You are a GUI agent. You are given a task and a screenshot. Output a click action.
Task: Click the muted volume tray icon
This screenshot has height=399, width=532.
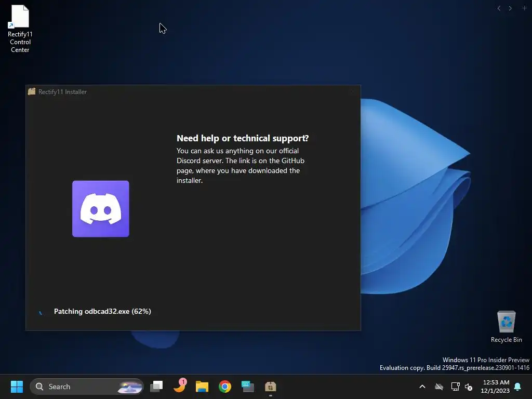[469, 387]
